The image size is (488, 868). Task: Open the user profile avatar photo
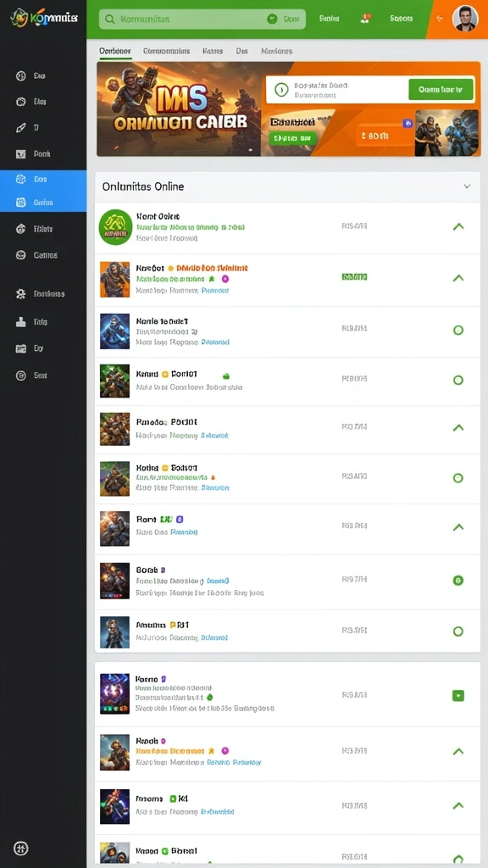465,19
